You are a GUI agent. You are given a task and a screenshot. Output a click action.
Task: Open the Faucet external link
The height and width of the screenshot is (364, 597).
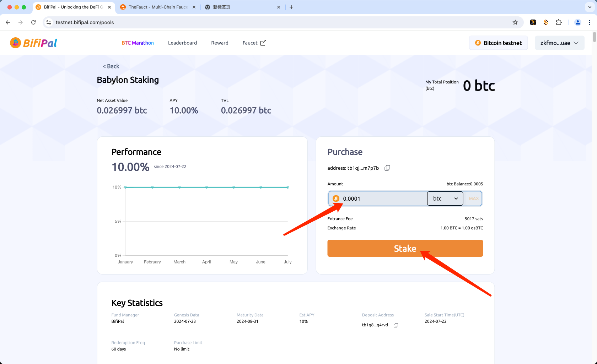click(254, 43)
